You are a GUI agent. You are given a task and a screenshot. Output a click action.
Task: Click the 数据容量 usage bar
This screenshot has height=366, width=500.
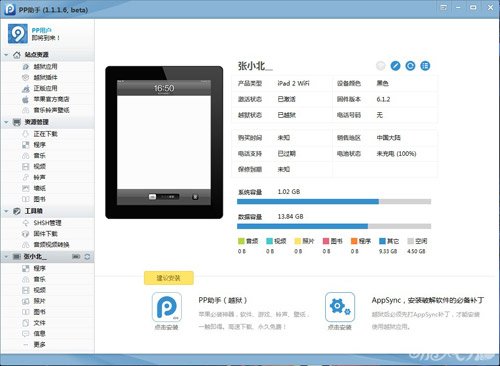pyautogui.click(x=334, y=226)
